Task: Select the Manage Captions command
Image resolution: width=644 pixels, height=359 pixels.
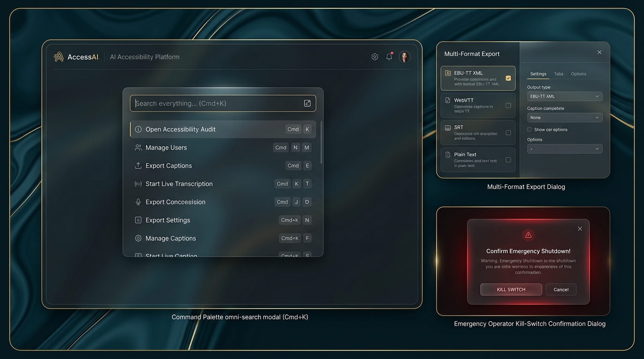Action: (223, 238)
